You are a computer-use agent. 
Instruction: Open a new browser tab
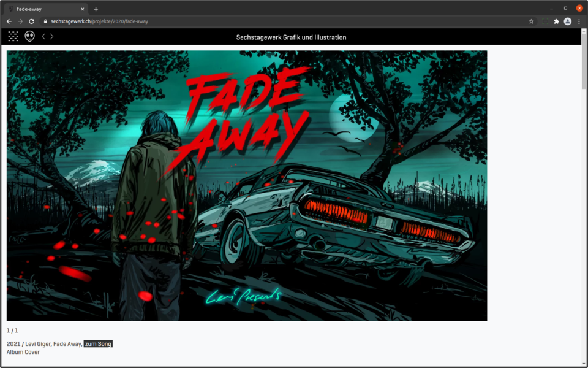96,9
